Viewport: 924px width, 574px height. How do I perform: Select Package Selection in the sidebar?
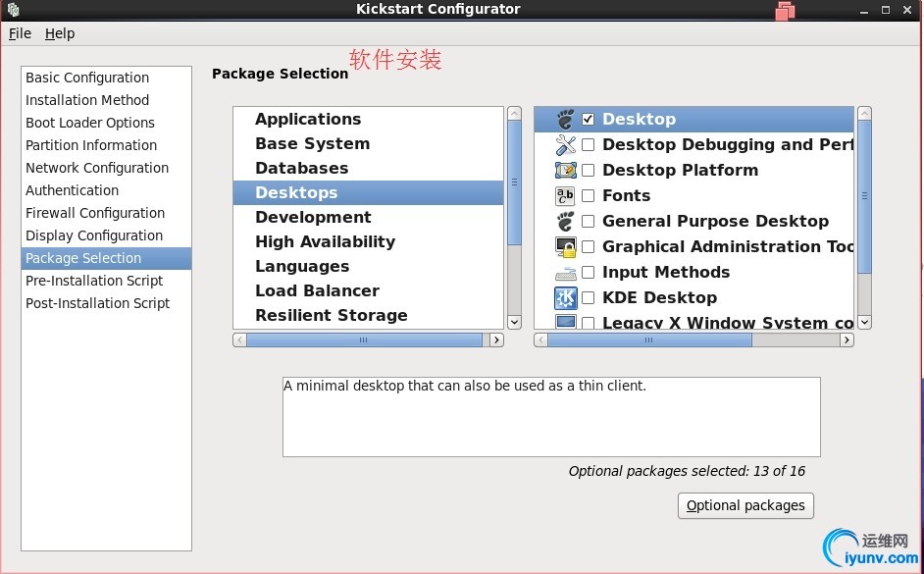click(106, 258)
